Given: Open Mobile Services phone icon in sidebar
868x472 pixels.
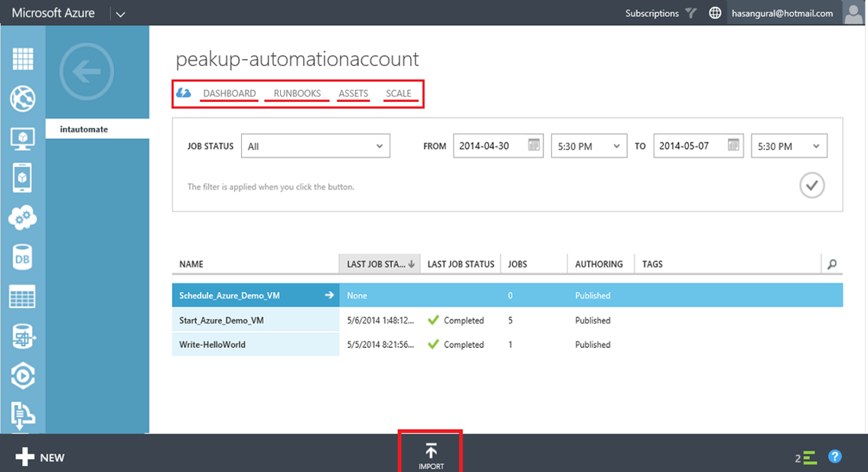Looking at the screenshot, I should coord(22,178).
